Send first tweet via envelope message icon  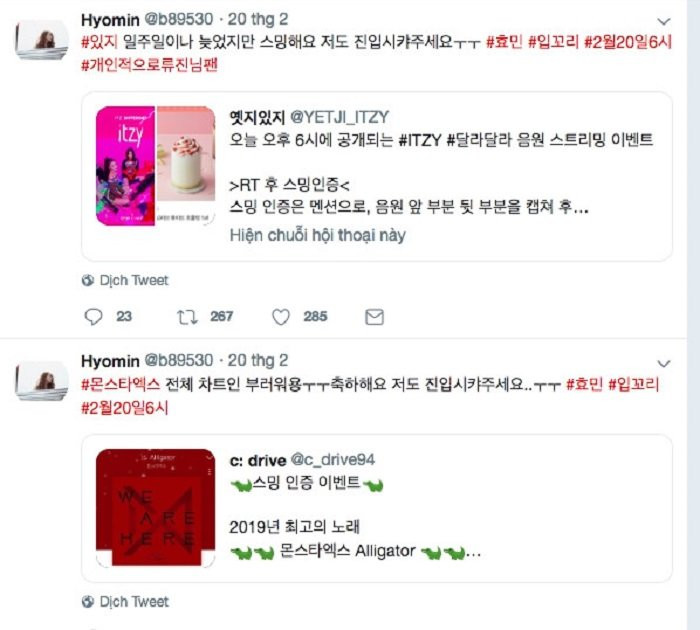(374, 317)
